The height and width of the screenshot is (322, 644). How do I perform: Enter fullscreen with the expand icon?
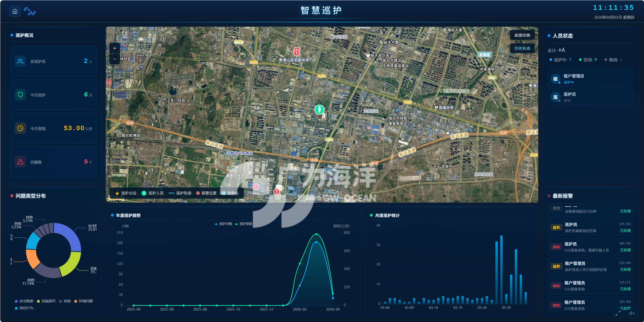618,313
